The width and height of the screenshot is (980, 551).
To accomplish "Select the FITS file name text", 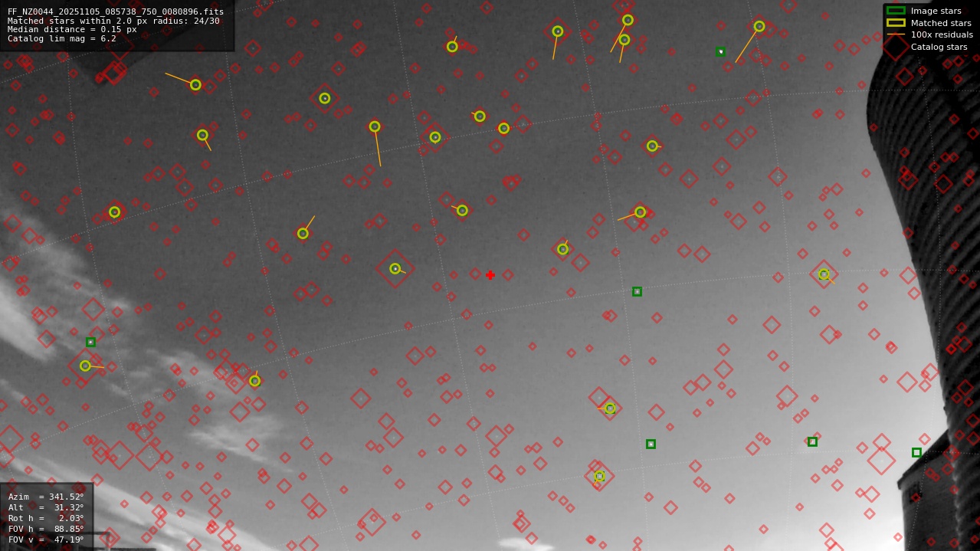I will pyautogui.click(x=116, y=11).
